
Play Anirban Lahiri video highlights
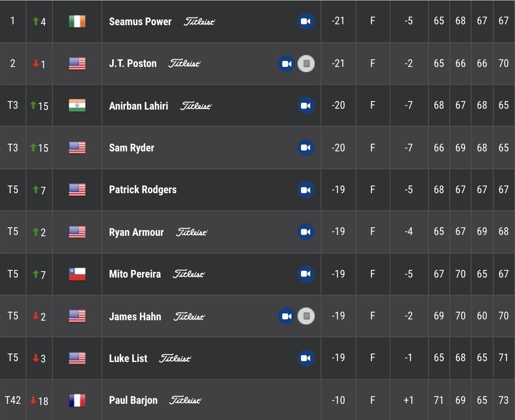click(x=306, y=106)
